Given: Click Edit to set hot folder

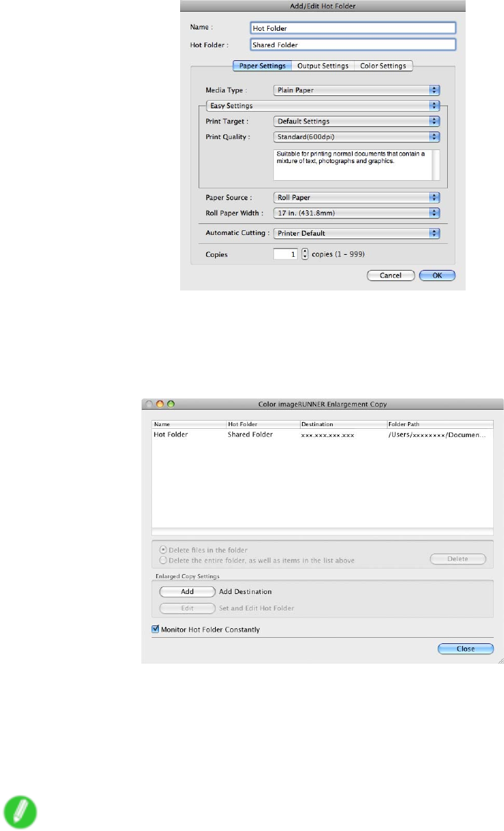Looking at the screenshot, I should (188, 608).
